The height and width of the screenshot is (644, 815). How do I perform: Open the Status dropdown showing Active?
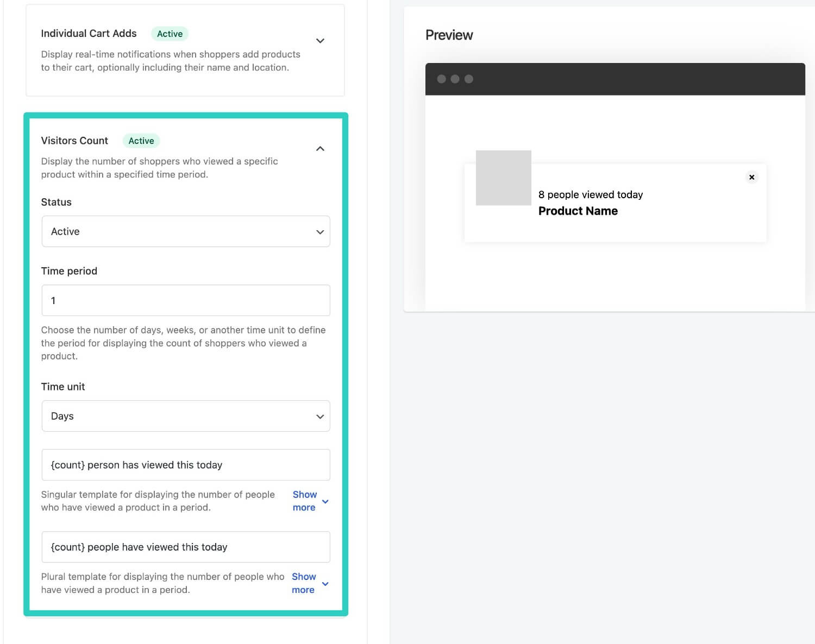pos(186,231)
